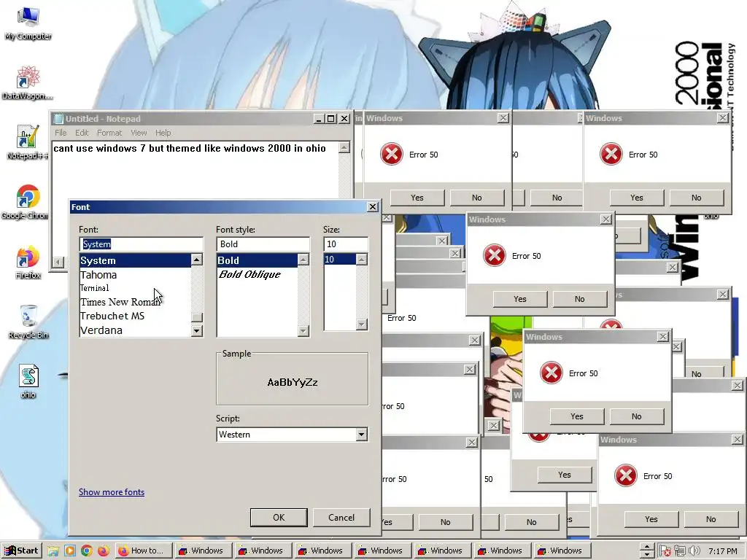Open Notepad's File menu
747x560 pixels.
61,133
